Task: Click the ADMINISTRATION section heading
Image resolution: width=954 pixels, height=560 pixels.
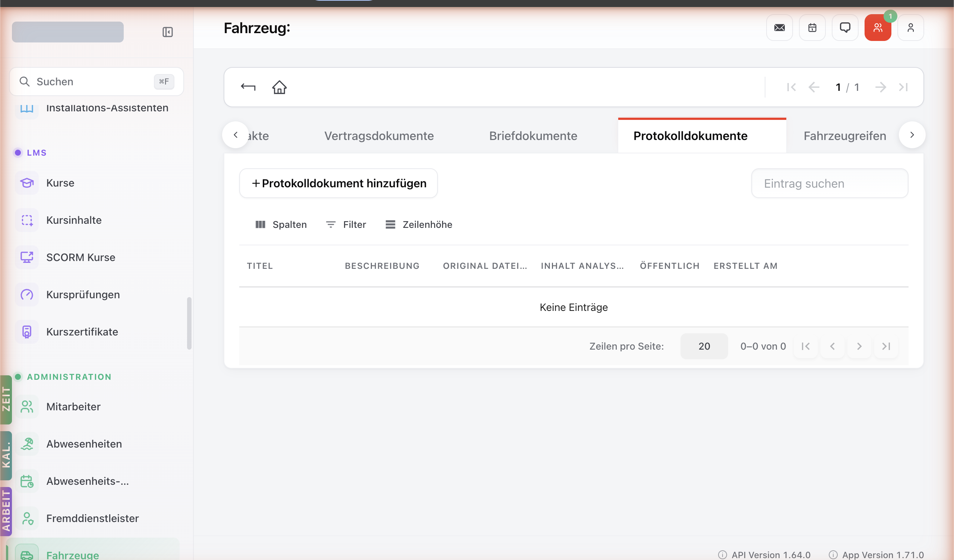Action: pyautogui.click(x=69, y=377)
